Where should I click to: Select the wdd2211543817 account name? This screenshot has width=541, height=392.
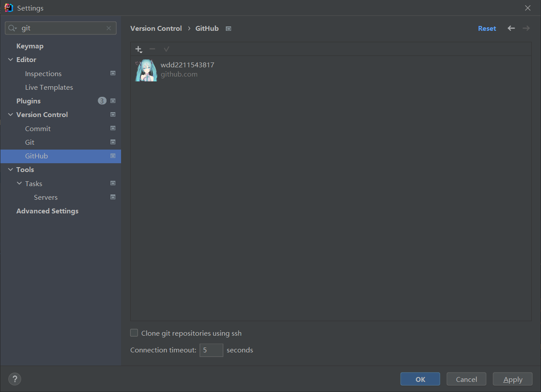pos(188,65)
